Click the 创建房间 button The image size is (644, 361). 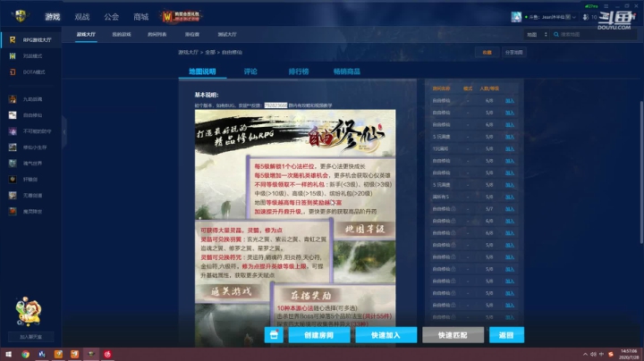pyautogui.click(x=319, y=335)
